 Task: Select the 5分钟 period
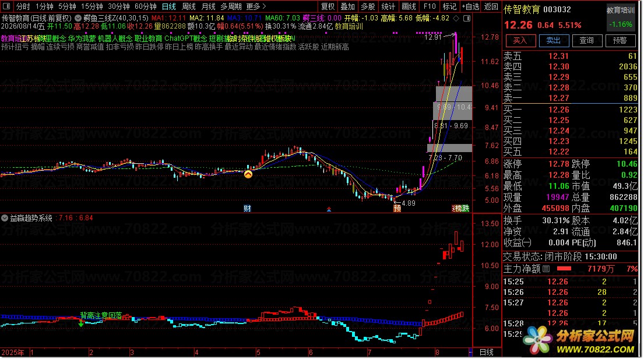pyautogui.click(x=67, y=6)
